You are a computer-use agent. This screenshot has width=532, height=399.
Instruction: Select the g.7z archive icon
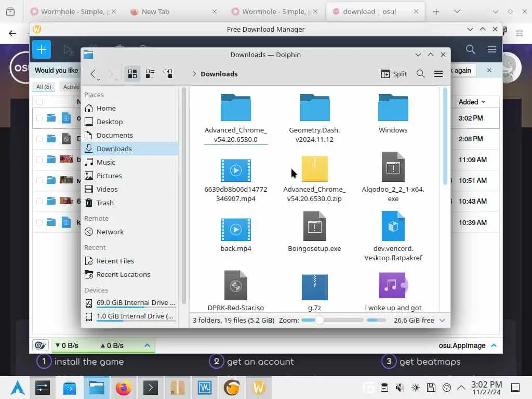point(314,287)
